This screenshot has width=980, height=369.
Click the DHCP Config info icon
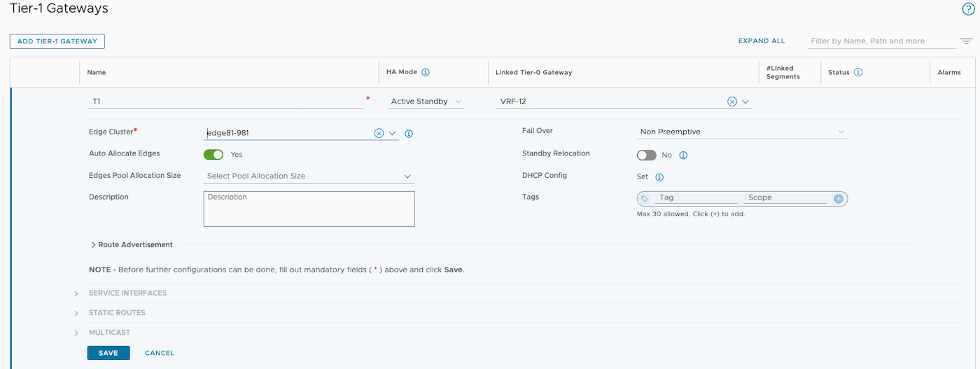[659, 177]
